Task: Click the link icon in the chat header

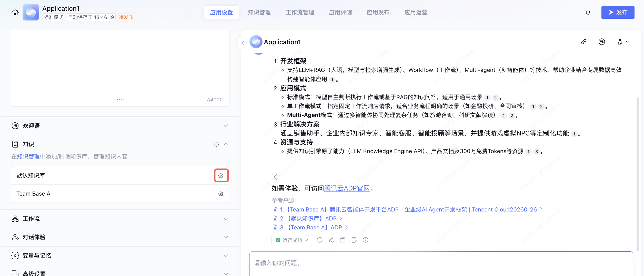Action: 584,42
